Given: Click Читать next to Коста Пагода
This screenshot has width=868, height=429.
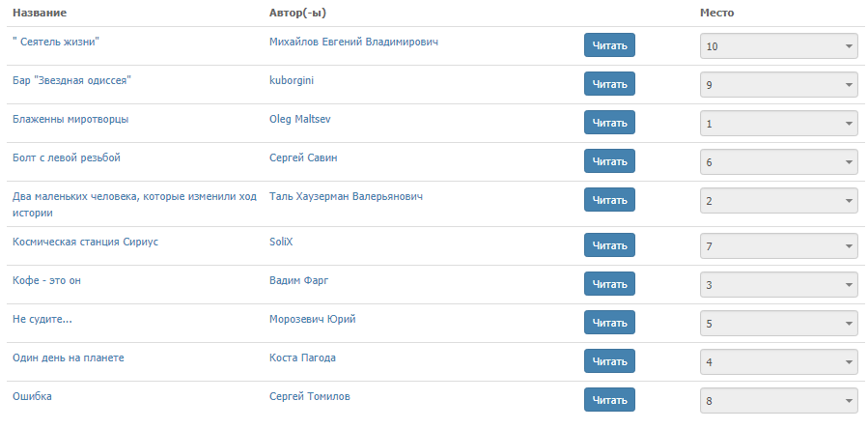Looking at the screenshot, I should pyautogui.click(x=609, y=361).
